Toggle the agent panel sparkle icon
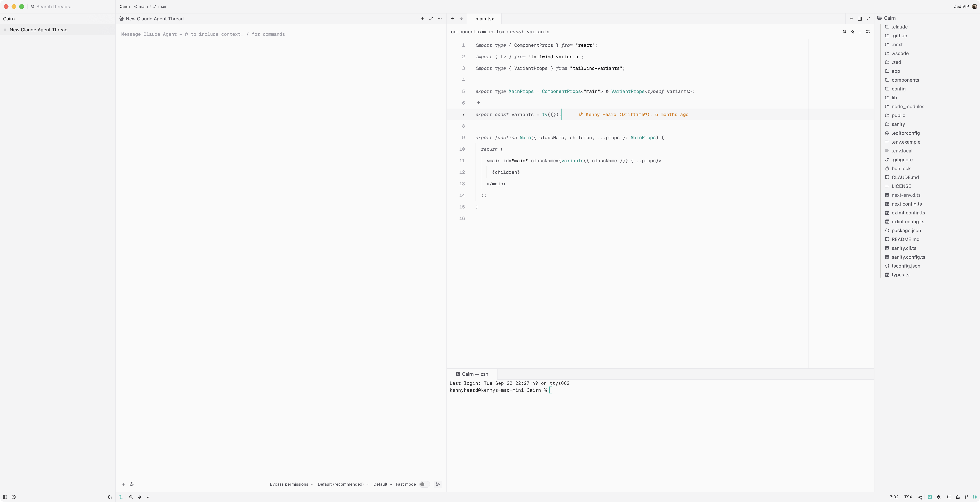 pos(121,497)
